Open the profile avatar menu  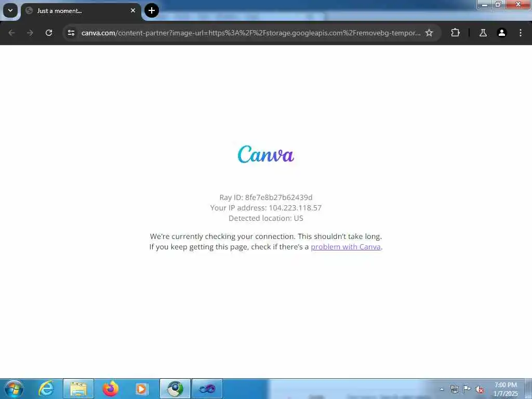coord(502,33)
